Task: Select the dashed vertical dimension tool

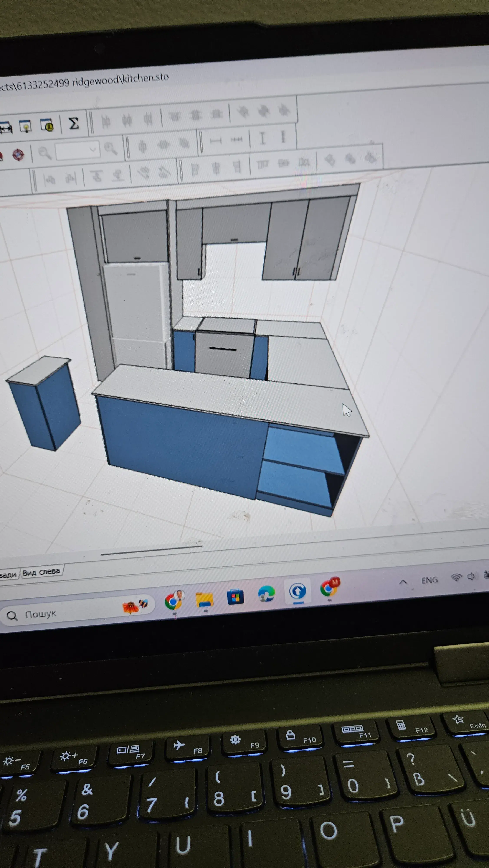Action: click(283, 136)
